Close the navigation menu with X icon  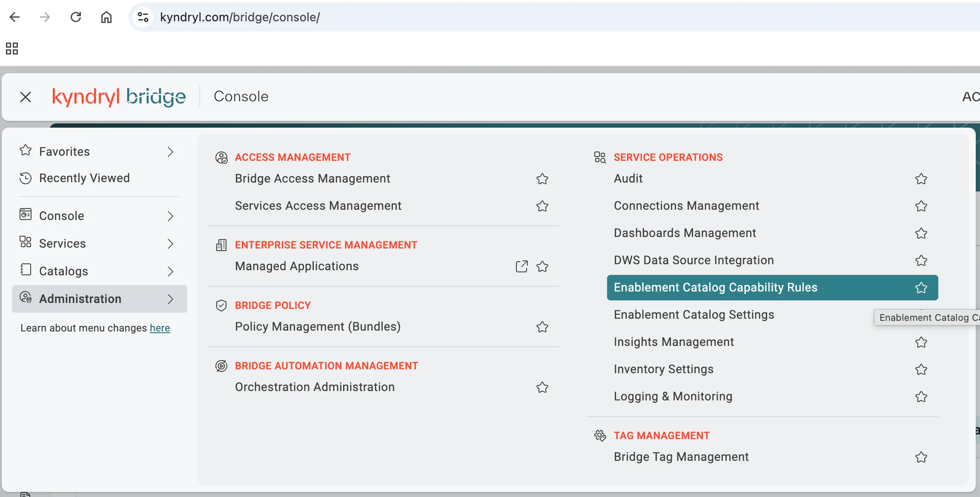point(26,97)
